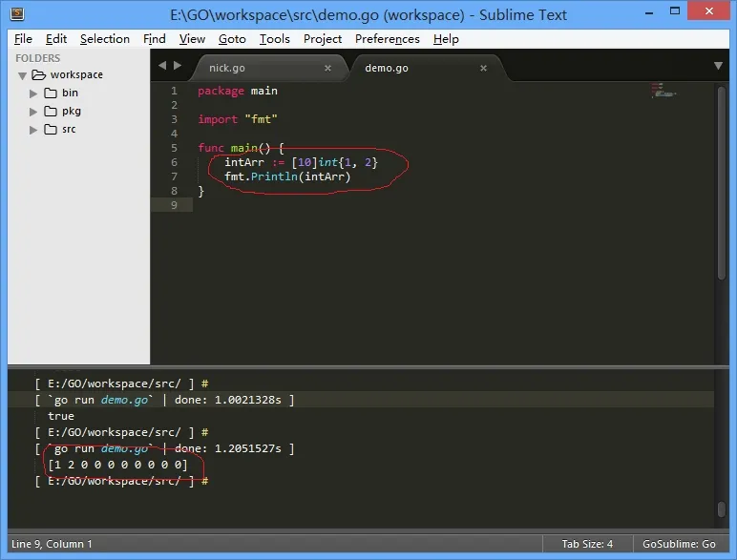
Task: Change Tab Size: 4 setting
Action: 587,544
